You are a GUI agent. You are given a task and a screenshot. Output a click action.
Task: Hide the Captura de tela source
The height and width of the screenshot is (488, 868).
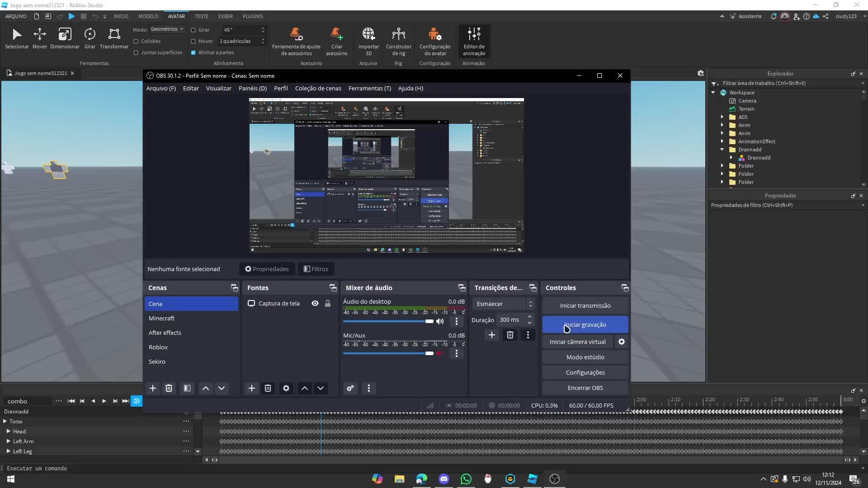click(x=314, y=303)
